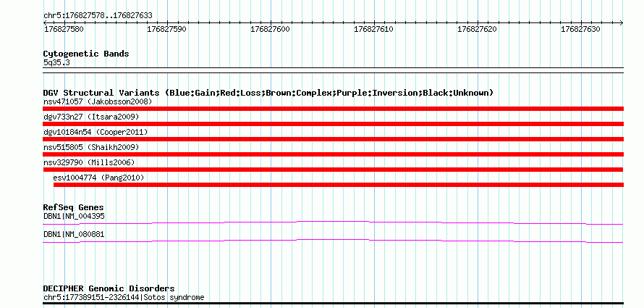Click the red loss bar under nsv471057
This screenshot has height=308, width=644.
[333, 109]
